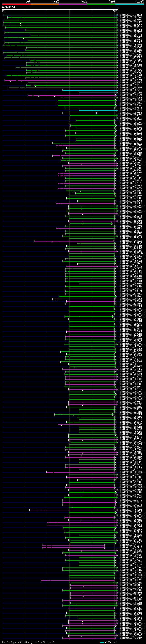This screenshot has height=644, width=146.
Task: Click the cyan segment of identity color scale
Action: pyautogui.click(x=130, y=4)
